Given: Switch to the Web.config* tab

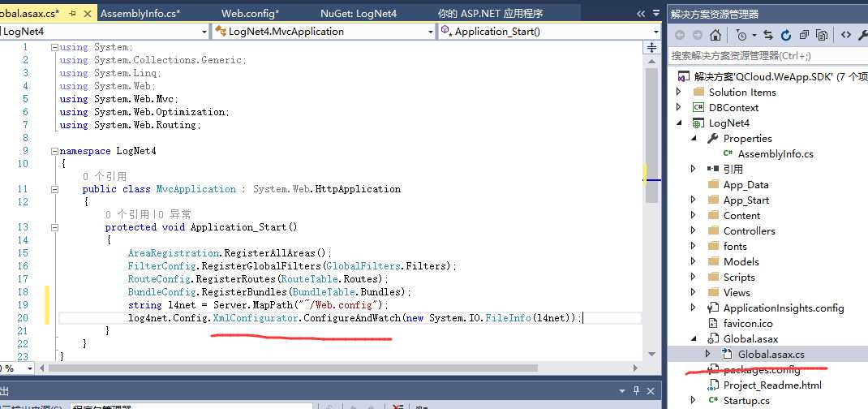Looking at the screenshot, I should point(250,14).
